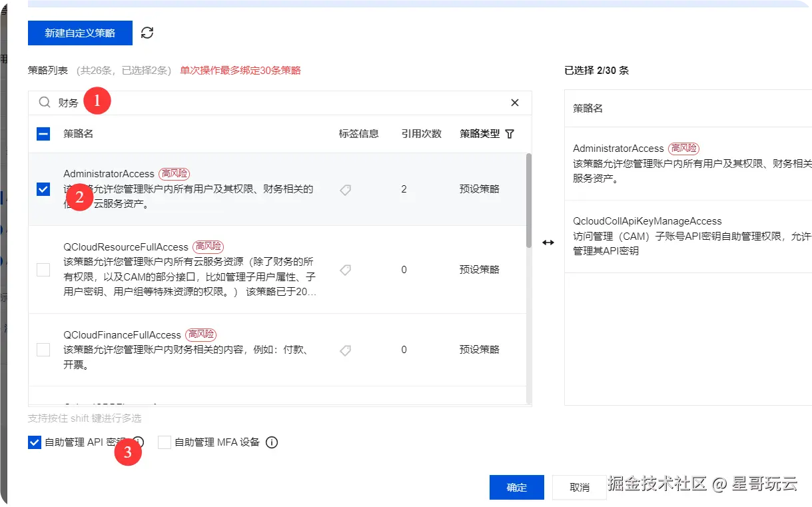The height and width of the screenshot is (507, 812).
Task: Check the 自助管理 MFA 设备 checkbox
Action: tap(165, 442)
